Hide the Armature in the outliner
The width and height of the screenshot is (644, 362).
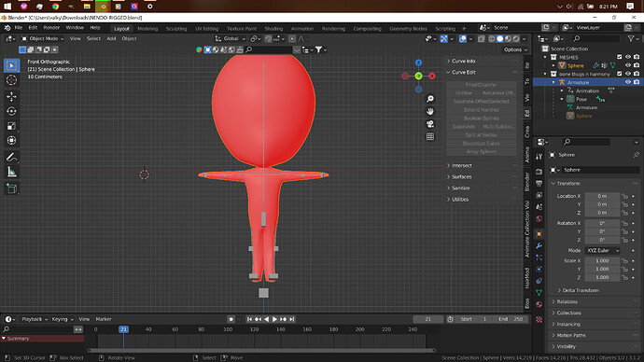pyautogui.click(x=628, y=82)
